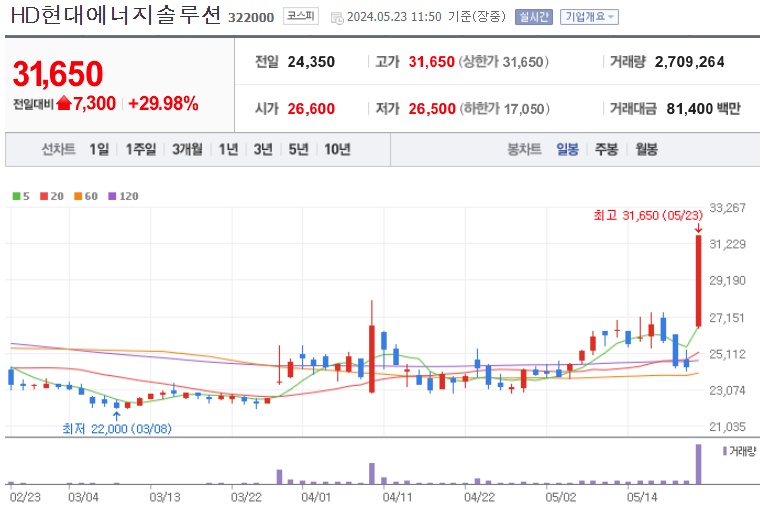This screenshot has height=510, width=760.
Task: Click the 33,267 price axis label
Action: (728, 208)
